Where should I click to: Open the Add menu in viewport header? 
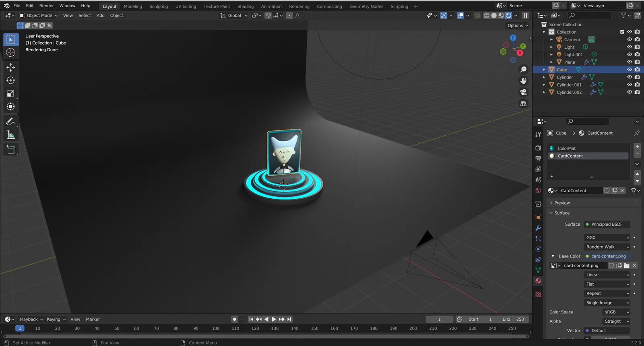101,15
